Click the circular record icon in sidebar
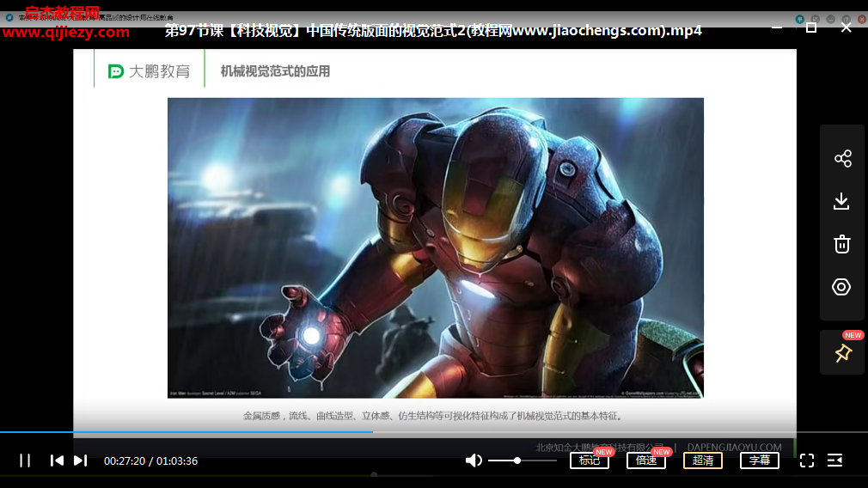Viewport: 868px width, 488px height. tap(841, 287)
